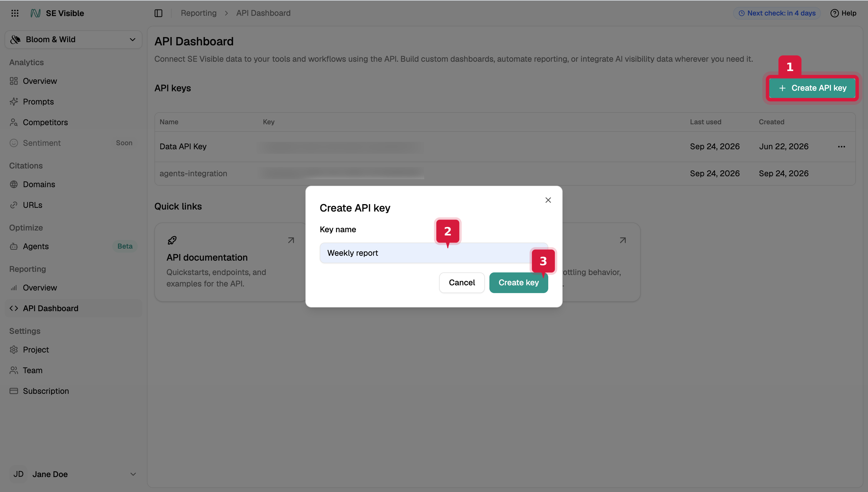868x492 pixels.
Task: Click the URLs link icon
Action: [x=13, y=205]
